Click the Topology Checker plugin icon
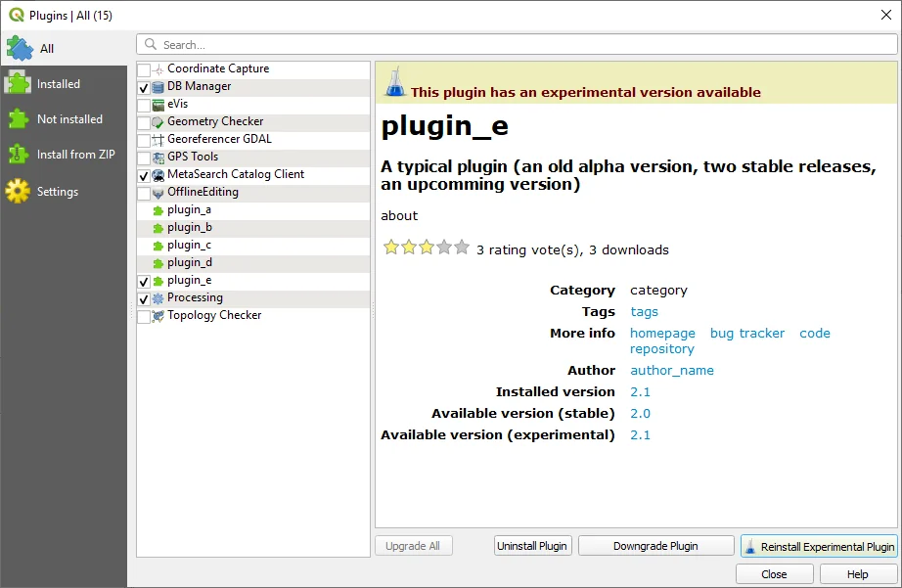902x588 pixels. pos(158,316)
